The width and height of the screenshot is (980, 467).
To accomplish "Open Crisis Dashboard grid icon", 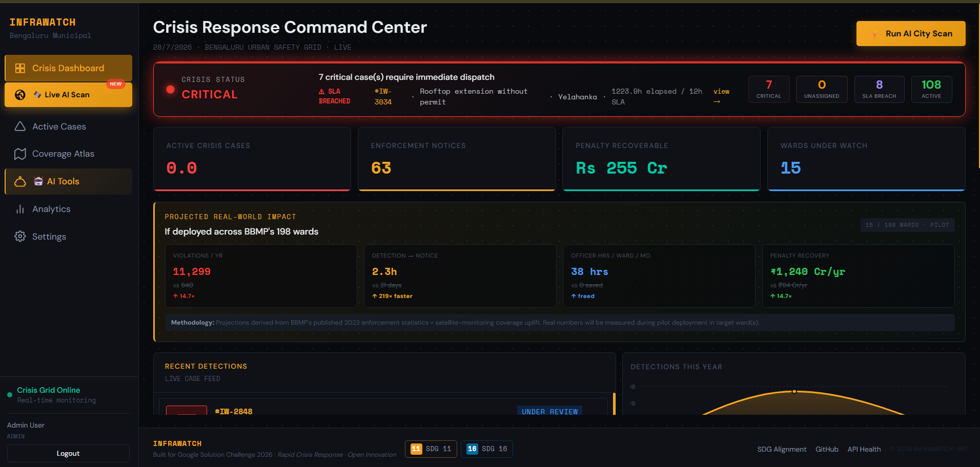I will coord(20,68).
